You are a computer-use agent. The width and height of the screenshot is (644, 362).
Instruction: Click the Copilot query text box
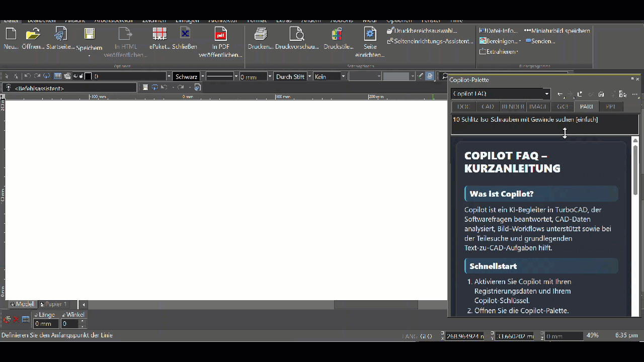pos(544,124)
